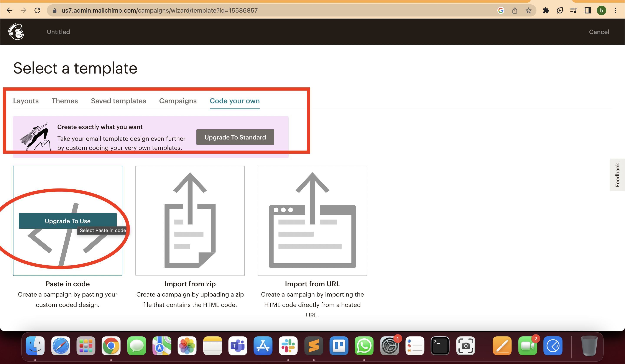Screen dimensions: 625x364
Task: Select the Import from URL card
Action: click(x=312, y=221)
